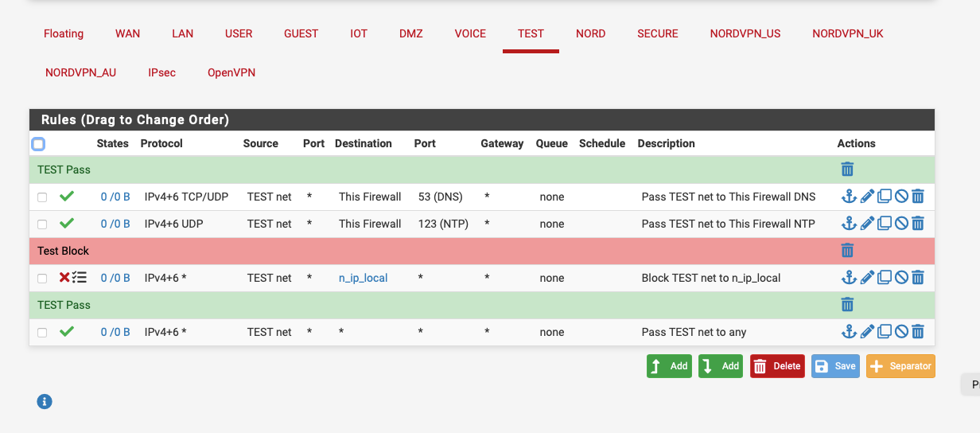Image resolution: width=980 pixels, height=433 pixels.
Task: Copy the Firewall DNS rule
Action: [x=884, y=197]
